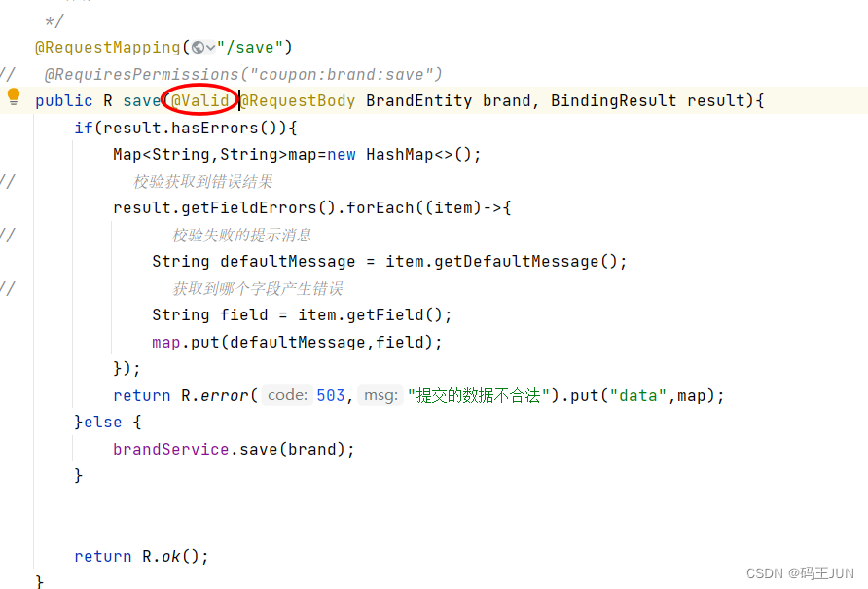Click getFieldErrors() method call
868x589 pixels.
coord(259,208)
